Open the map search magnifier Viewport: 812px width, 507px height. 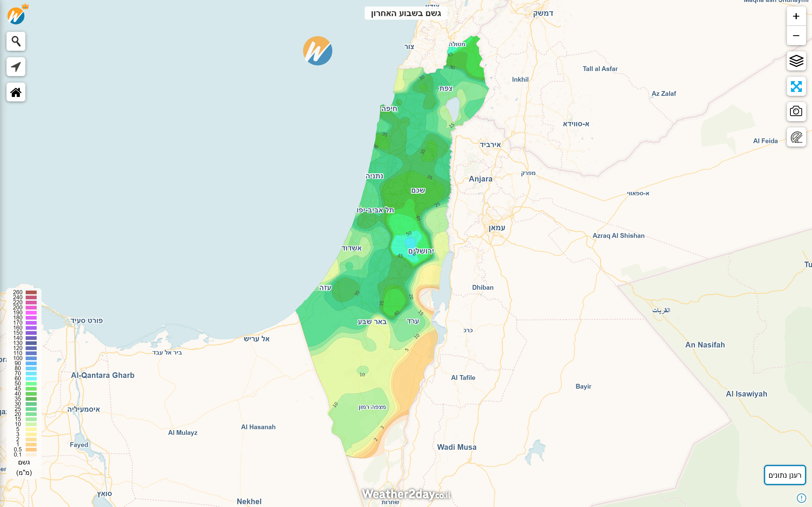coord(16,41)
